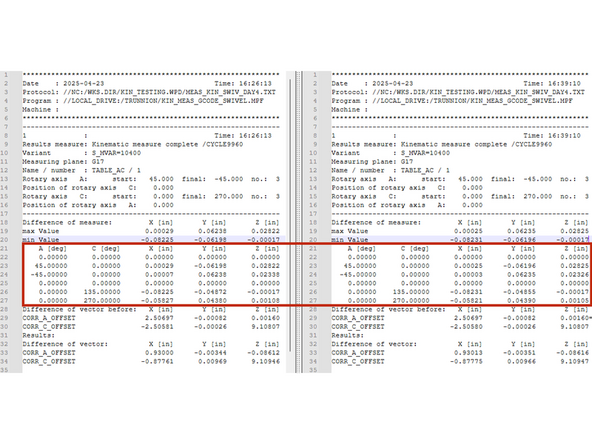Screen dimensions: 592x444
Task: Click 'Difference of vector before:' in left pane
Action: pyautogui.click(x=79, y=309)
